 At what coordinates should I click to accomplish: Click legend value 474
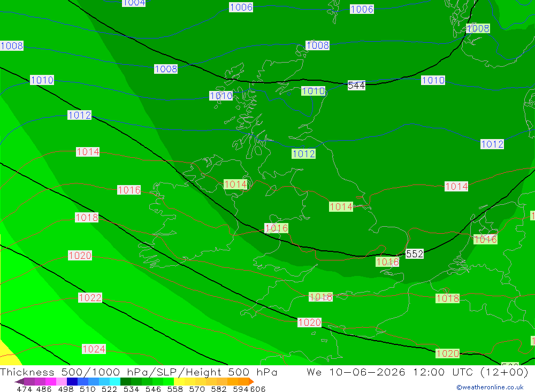tap(25, 389)
